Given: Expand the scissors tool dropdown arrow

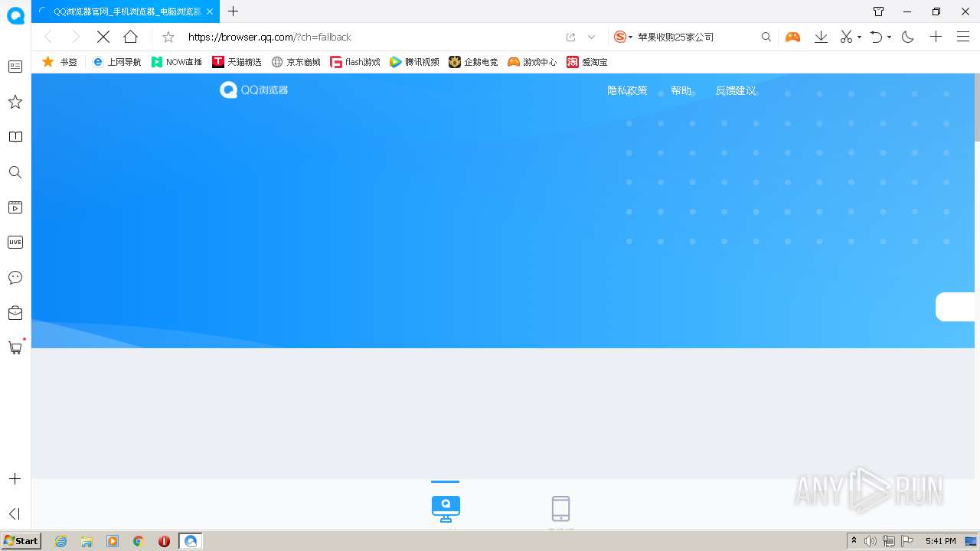Looking at the screenshot, I should coord(859,37).
